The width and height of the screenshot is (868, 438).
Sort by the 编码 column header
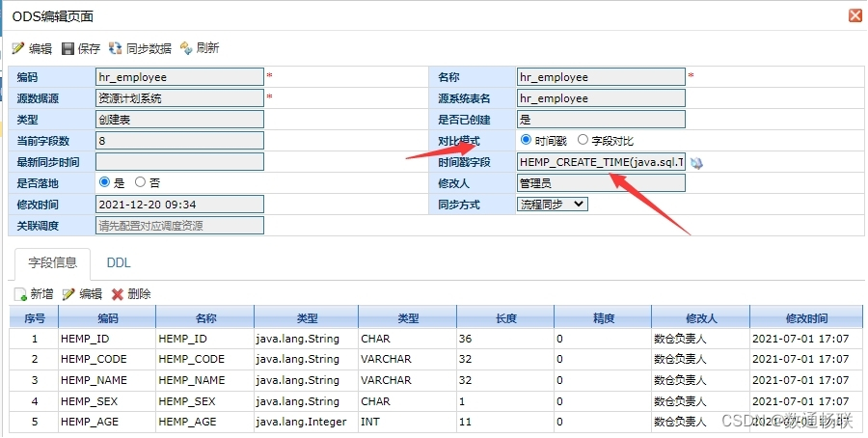tap(107, 317)
